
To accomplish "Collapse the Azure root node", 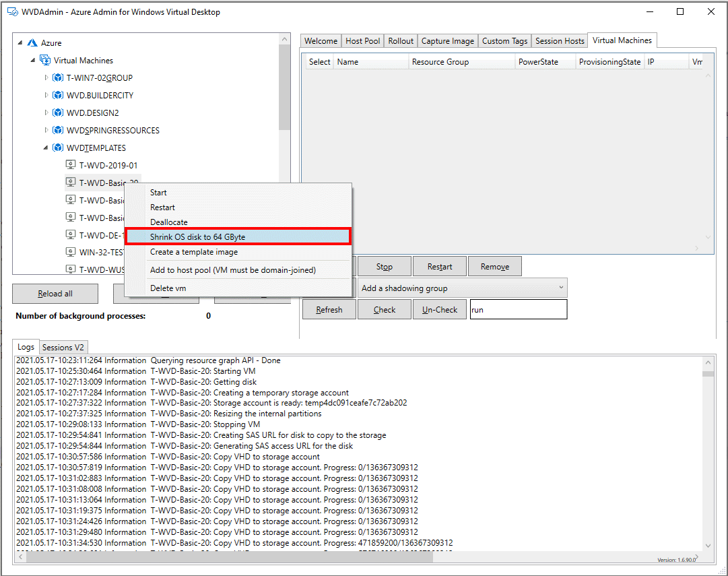I will (x=20, y=42).
